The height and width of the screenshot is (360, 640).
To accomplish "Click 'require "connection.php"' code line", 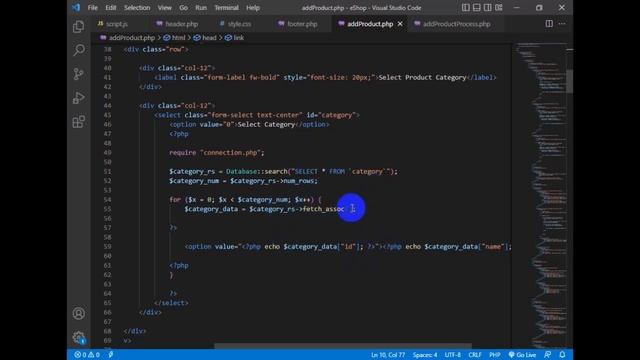I will pyautogui.click(x=217, y=153).
